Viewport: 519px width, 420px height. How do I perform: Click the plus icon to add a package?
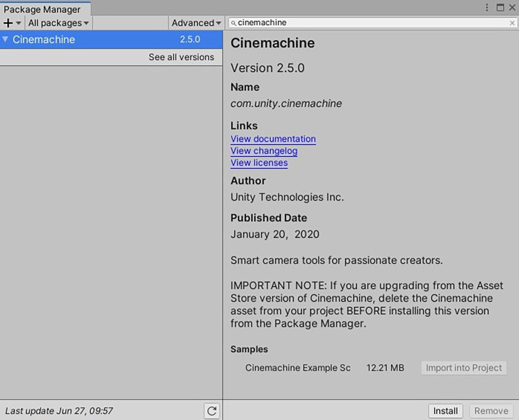[8, 23]
